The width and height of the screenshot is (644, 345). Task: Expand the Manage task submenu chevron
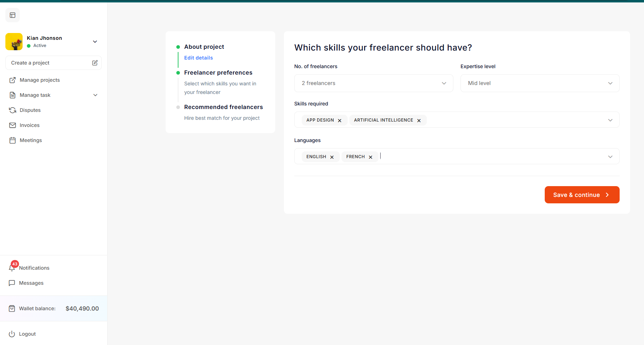point(95,95)
